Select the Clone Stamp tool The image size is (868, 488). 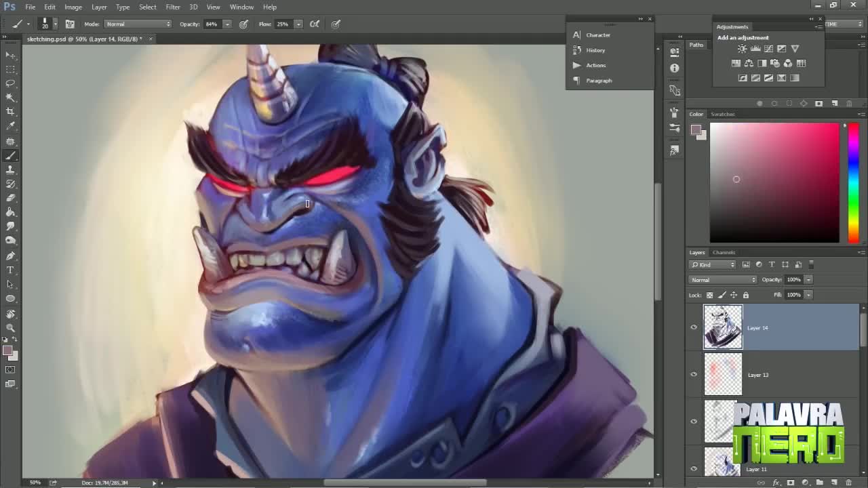[10, 170]
